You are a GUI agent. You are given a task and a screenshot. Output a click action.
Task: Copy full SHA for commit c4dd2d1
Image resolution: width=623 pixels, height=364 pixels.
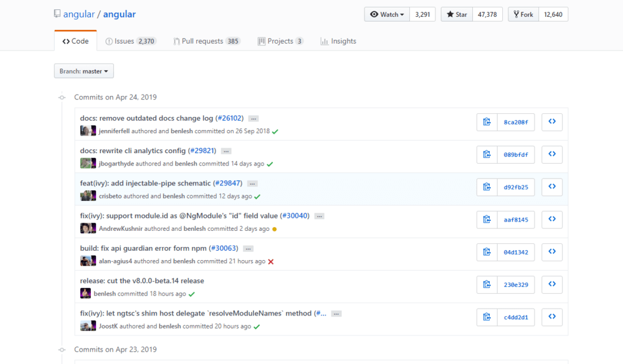tap(487, 317)
